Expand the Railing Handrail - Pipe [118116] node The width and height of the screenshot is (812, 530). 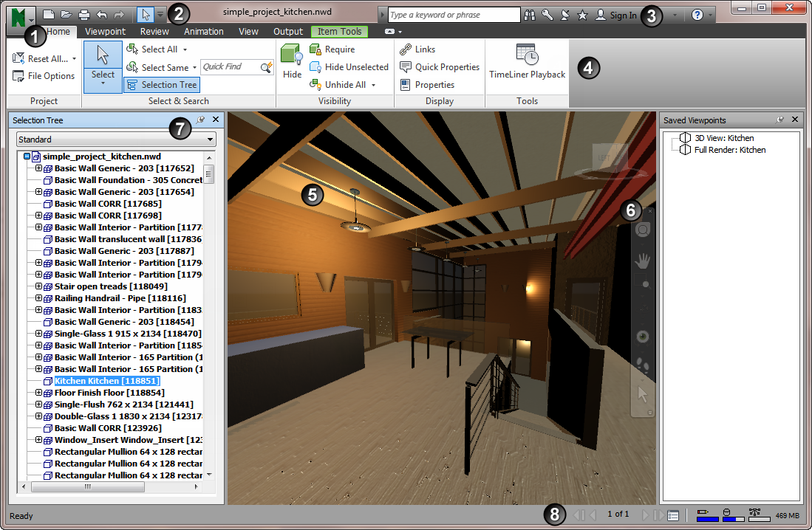tap(39, 298)
